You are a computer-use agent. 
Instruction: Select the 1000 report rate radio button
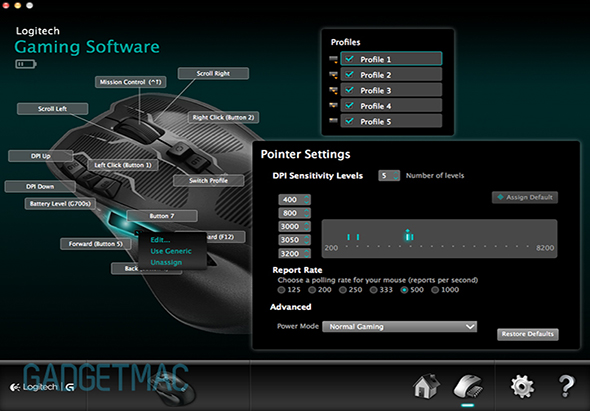coord(435,290)
